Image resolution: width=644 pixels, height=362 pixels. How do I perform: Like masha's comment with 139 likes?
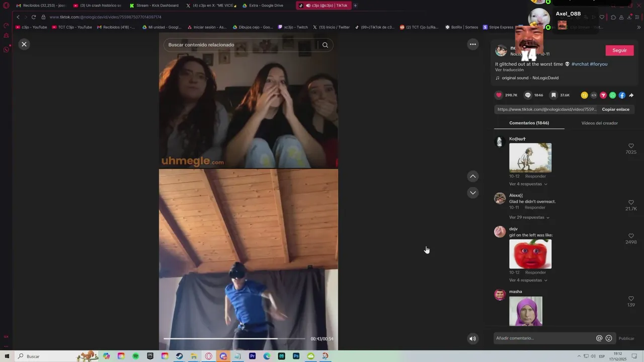click(x=631, y=299)
